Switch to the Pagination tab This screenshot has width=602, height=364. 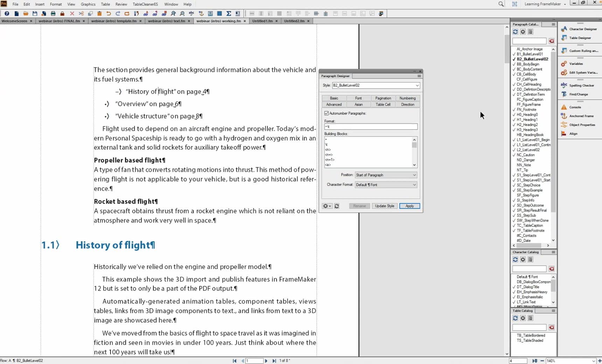pyautogui.click(x=383, y=98)
